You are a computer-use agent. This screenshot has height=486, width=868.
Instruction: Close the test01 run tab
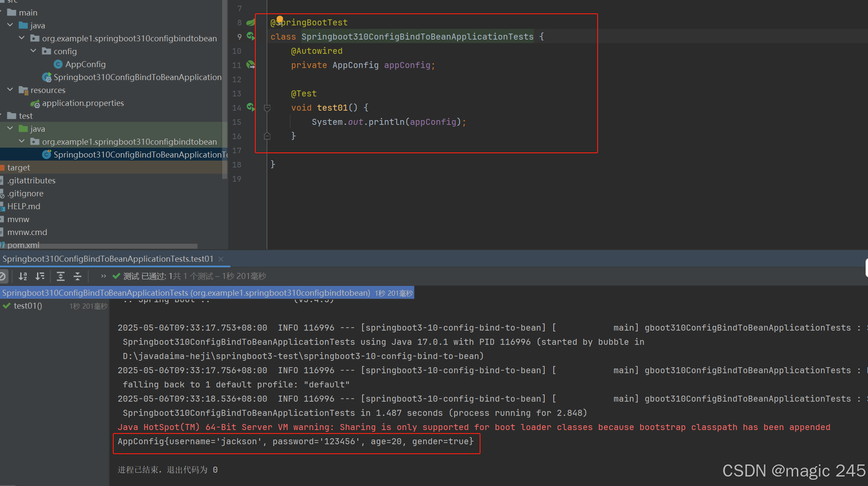pos(221,259)
